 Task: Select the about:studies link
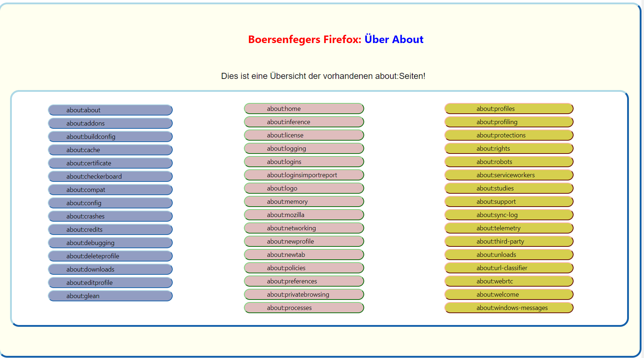coord(509,188)
